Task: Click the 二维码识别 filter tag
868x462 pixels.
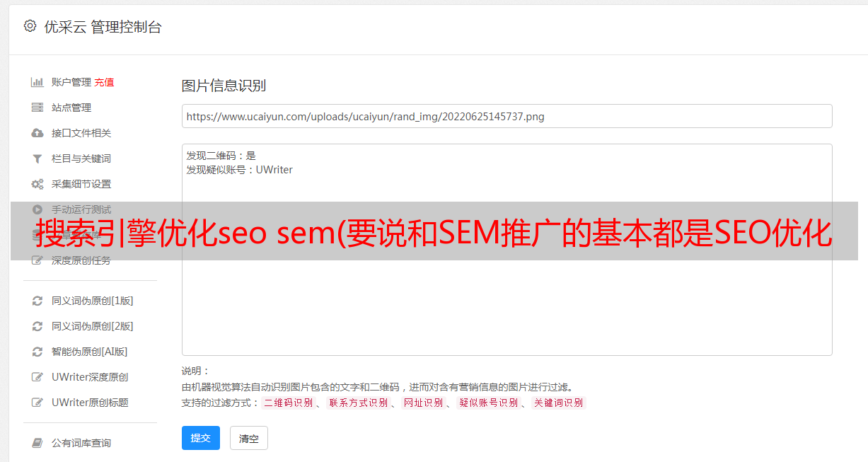Action: (x=288, y=403)
